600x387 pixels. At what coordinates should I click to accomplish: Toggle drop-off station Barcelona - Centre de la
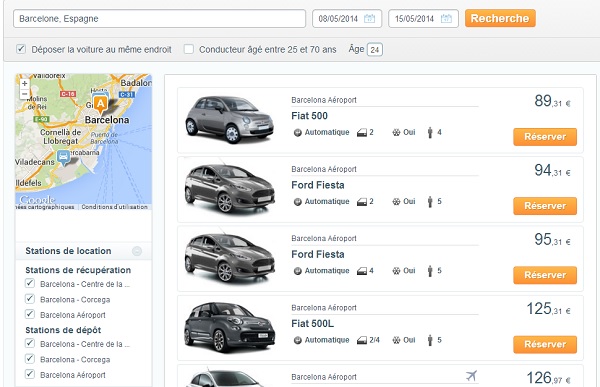(x=30, y=343)
